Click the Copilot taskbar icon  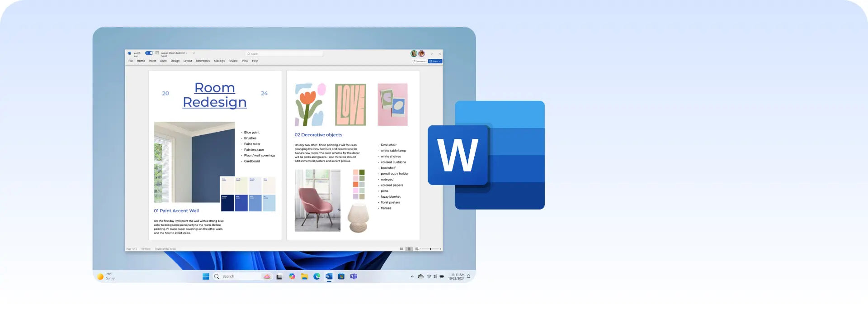coord(292,277)
